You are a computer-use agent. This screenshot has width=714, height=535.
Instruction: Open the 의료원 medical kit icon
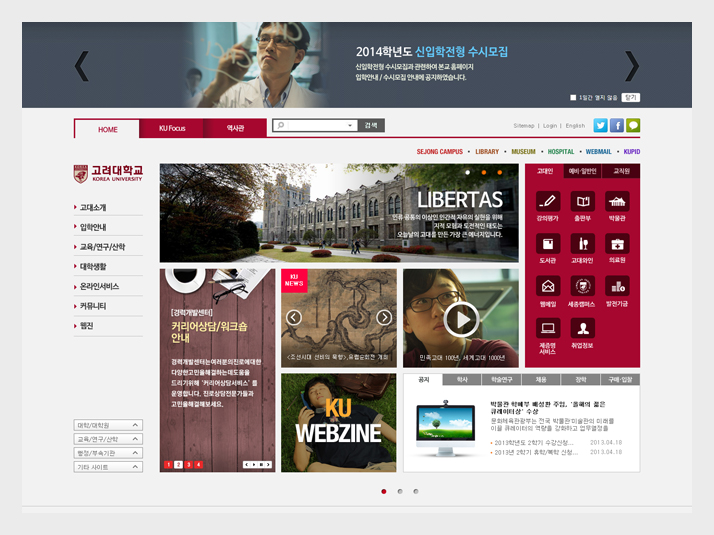coord(617,244)
